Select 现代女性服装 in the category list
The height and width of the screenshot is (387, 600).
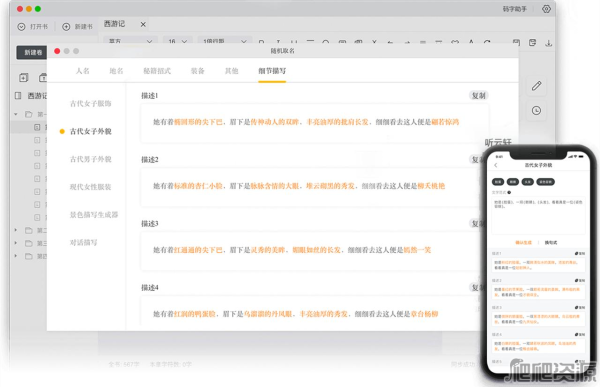coord(91,187)
